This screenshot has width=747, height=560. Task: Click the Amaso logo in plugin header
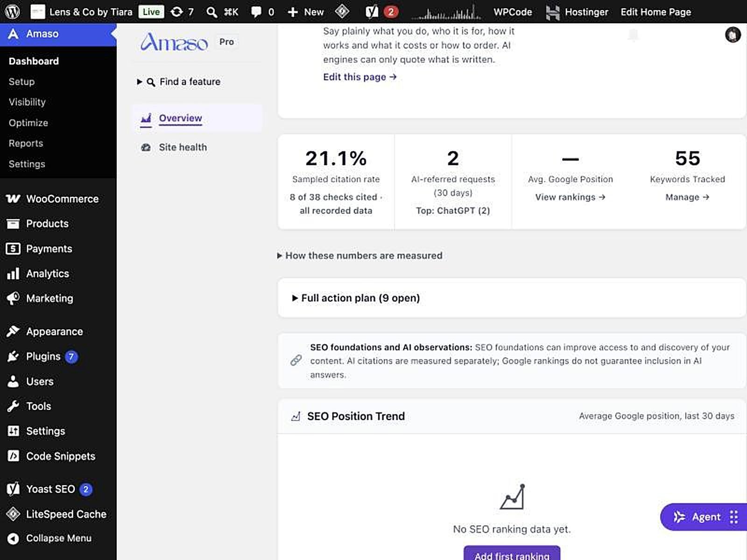[174, 42]
